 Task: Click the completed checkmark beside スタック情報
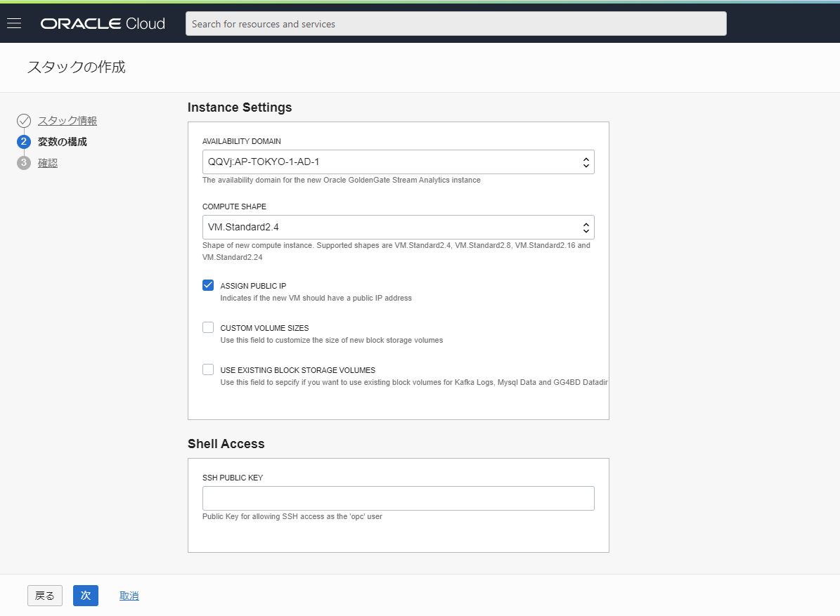(24, 120)
